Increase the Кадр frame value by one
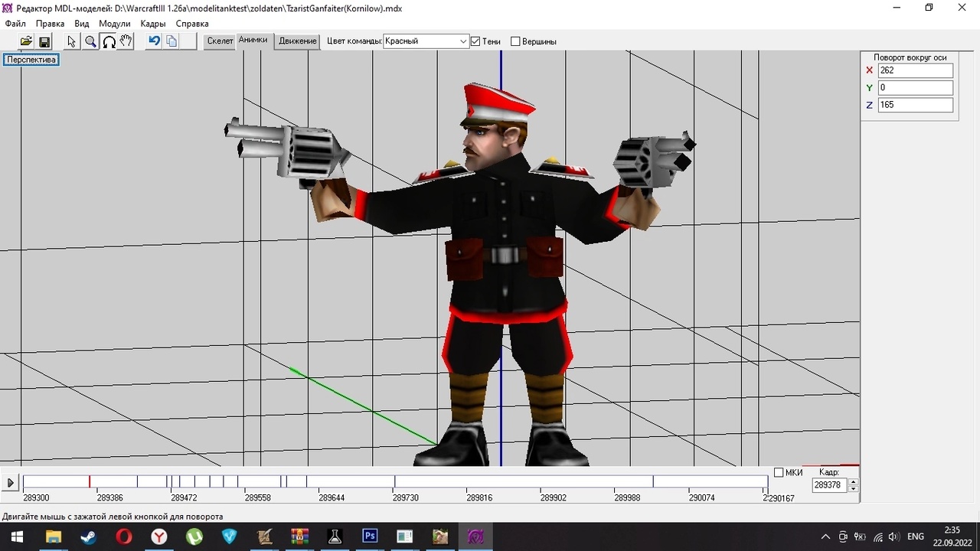This screenshot has height=551, width=980. point(854,481)
